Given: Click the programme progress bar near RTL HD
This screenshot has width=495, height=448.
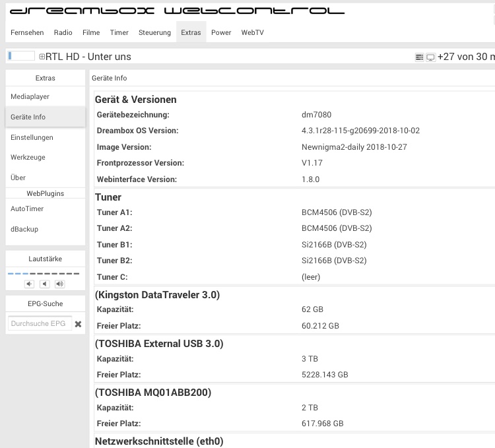Looking at the screenshot, I should (21, 56).
